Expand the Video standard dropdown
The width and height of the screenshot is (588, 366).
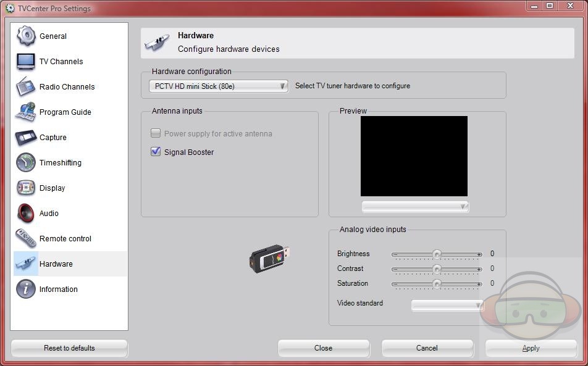(x=447, y=305)
